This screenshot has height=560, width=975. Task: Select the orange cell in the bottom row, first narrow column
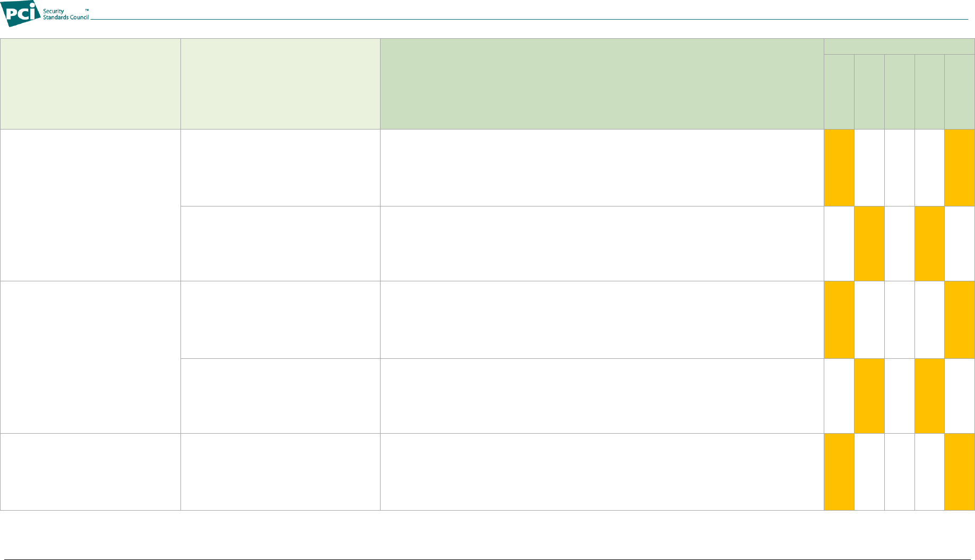coord(839,472)
